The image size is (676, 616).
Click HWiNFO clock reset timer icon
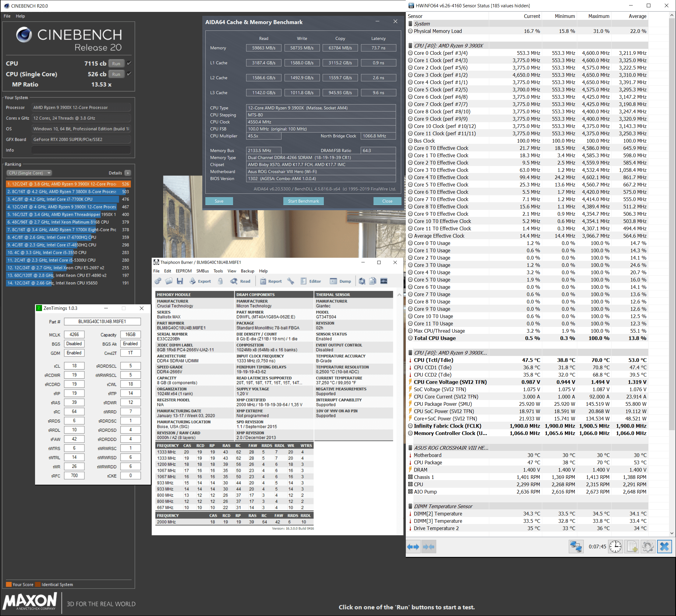point(615,547)
